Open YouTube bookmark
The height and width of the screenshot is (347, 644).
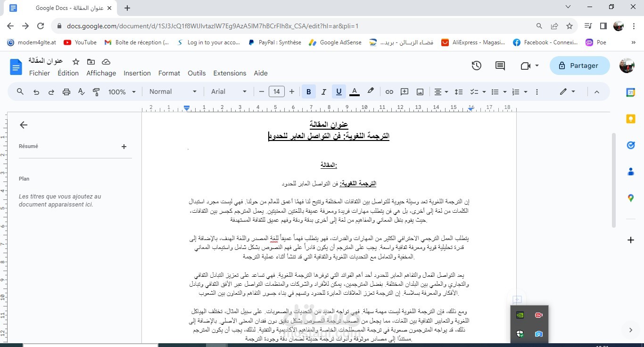[80, 42]
